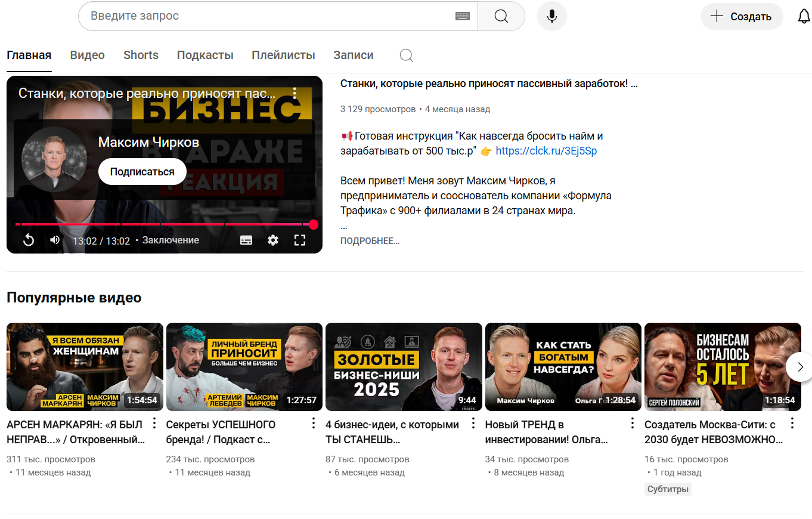Start voice search with the microphone
The height and width of the screenshot is (519, 812).
pyautogui.click(x=552, y=16)
